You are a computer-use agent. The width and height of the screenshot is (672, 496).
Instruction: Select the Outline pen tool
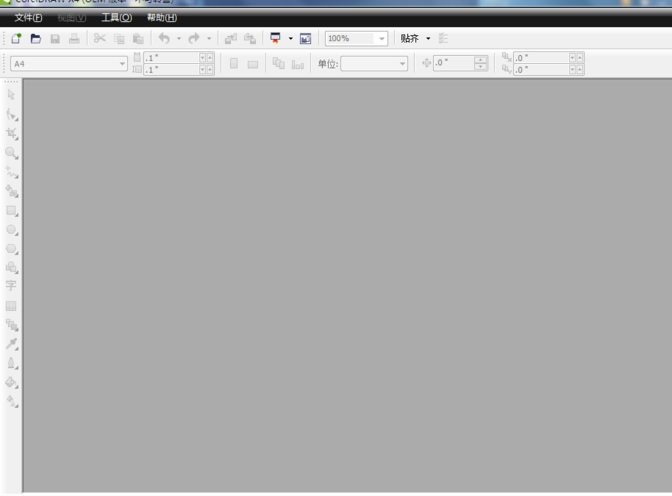click(12, 364)
